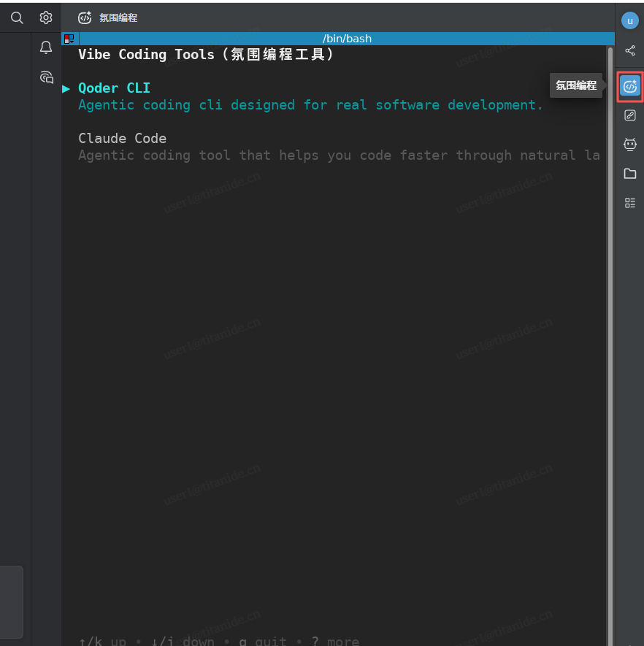Show notifications via the bell icon
The height and width of the screenshot is (646, 644).
(46, 47)
